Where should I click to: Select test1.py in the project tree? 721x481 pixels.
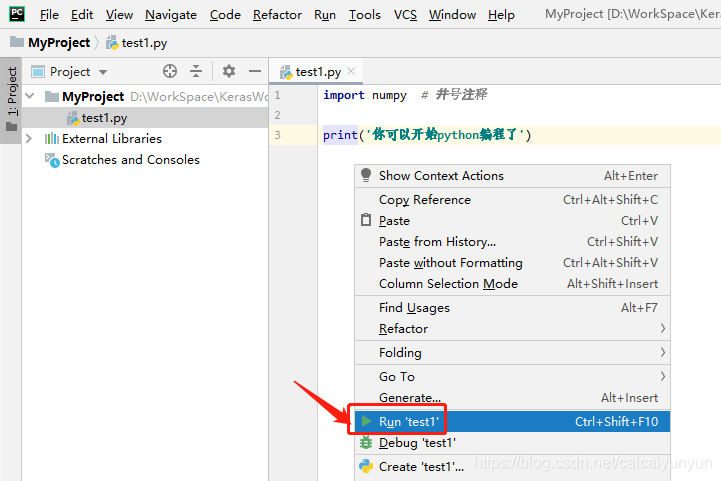(x=145, y=118)
